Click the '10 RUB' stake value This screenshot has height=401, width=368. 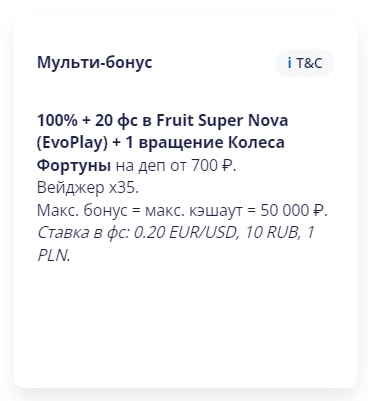pyautogui.click(x=272, y=233)
